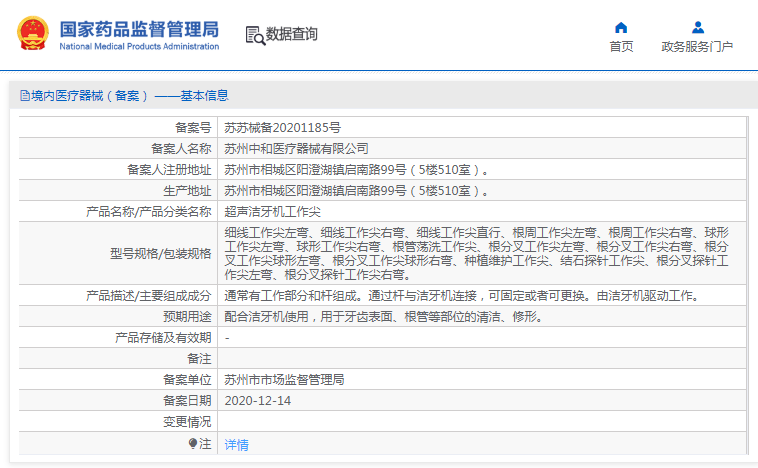Viewport: 758px width, 468px height.
Task: Open the home page house icon
Action: pos(621,27)
